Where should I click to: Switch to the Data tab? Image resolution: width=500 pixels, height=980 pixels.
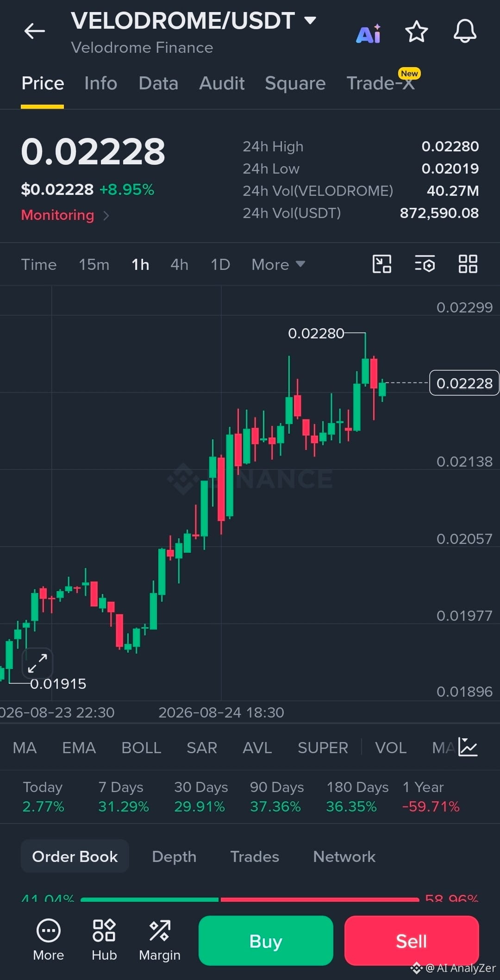coord(158,83)
